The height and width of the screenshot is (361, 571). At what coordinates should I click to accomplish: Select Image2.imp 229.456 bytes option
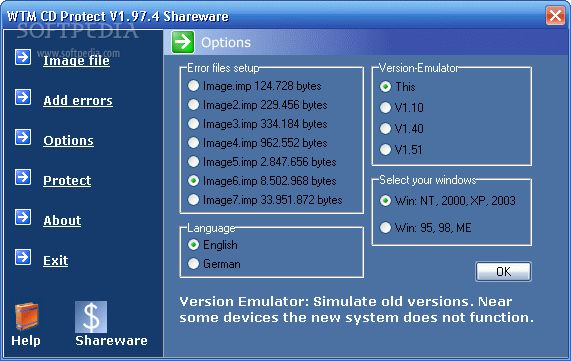coord(257,105)
